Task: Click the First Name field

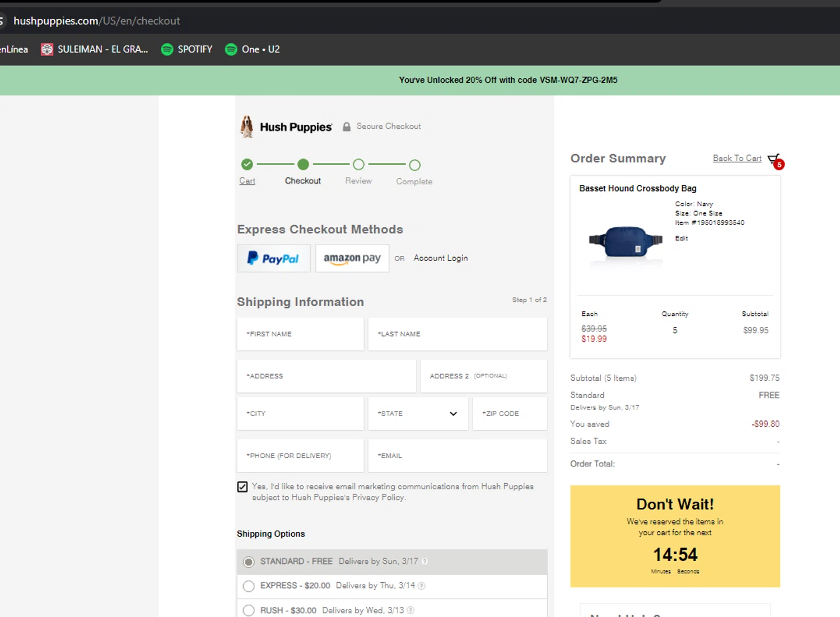Action: (x=300, y=334)
